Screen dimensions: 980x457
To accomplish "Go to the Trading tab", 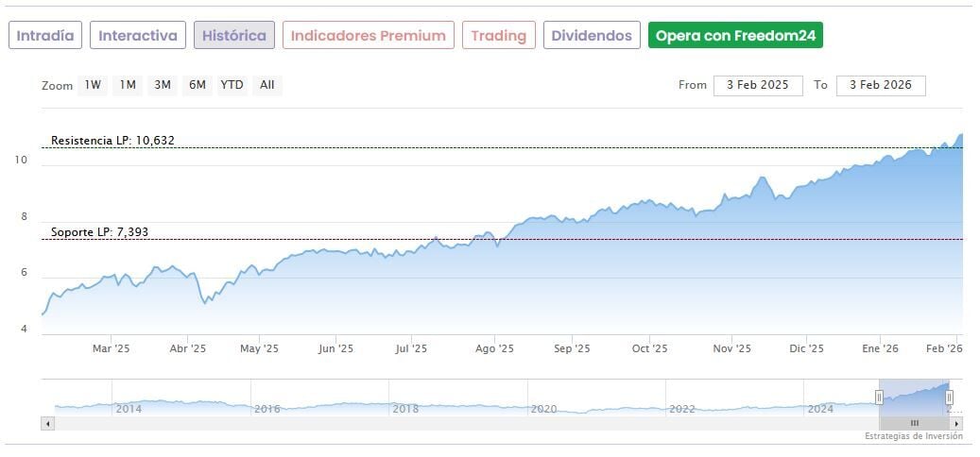I will point(498,36).
